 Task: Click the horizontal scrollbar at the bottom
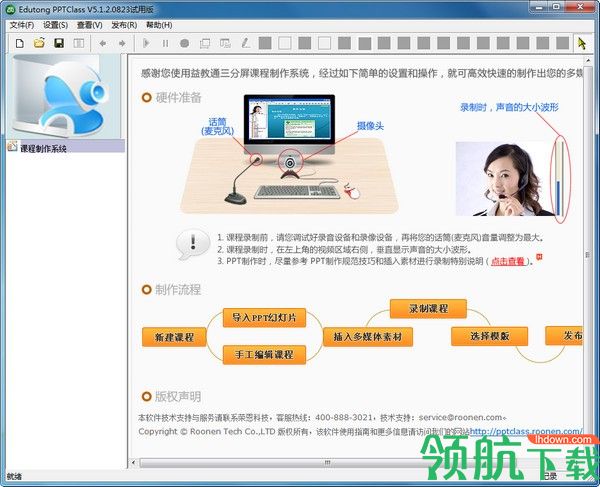[327, 463]
